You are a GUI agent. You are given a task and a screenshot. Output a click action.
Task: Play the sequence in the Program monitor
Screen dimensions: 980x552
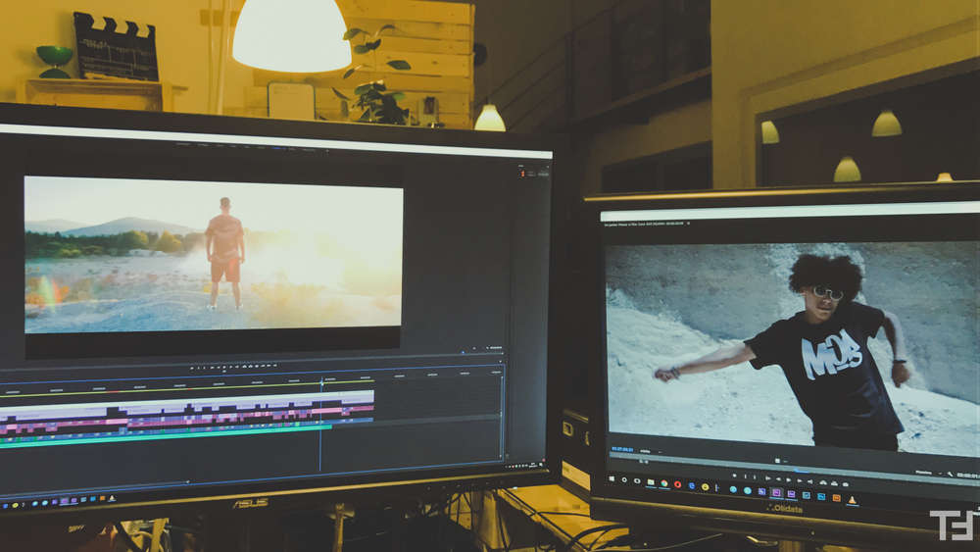click(x=789, y=480)
